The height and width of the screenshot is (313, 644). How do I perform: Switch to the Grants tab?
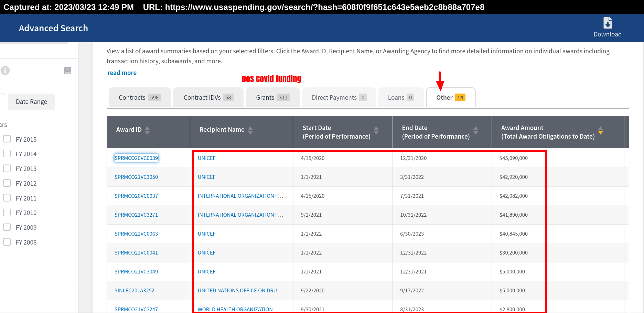tap(273, 97)
